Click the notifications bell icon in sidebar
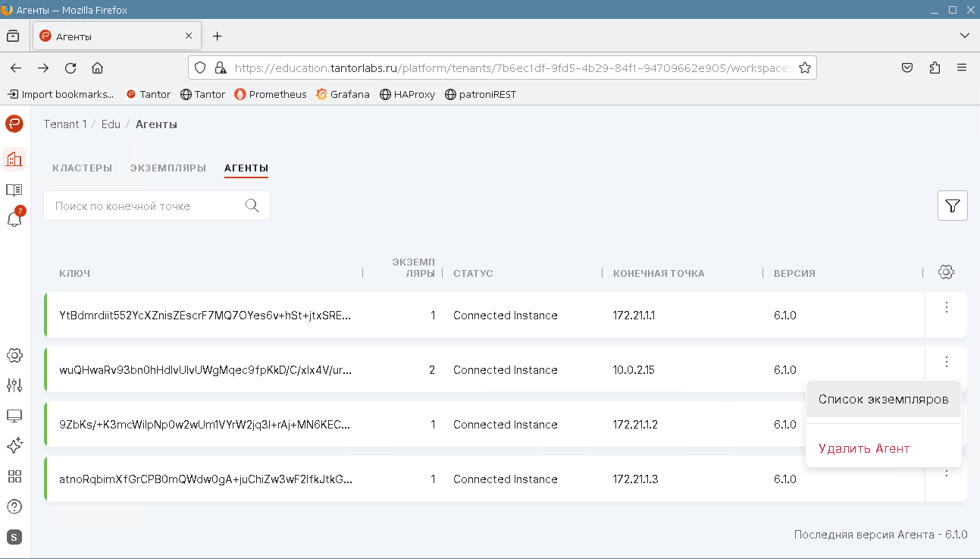 (x=14, y=219)
